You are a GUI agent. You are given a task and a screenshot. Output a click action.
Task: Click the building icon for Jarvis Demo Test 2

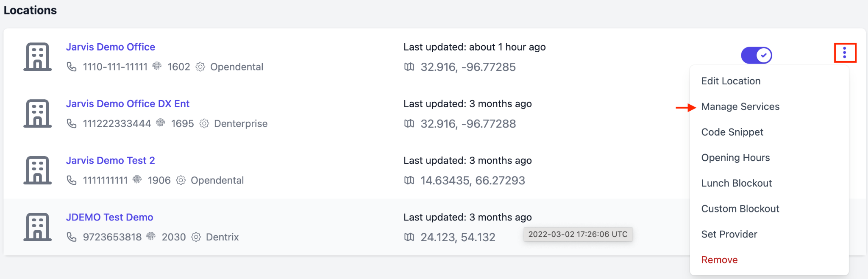pos(37,170)
